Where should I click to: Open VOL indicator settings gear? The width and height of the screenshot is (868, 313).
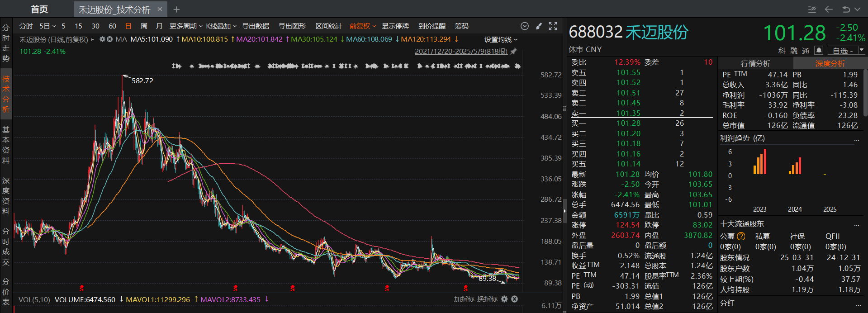coord(504,299)
